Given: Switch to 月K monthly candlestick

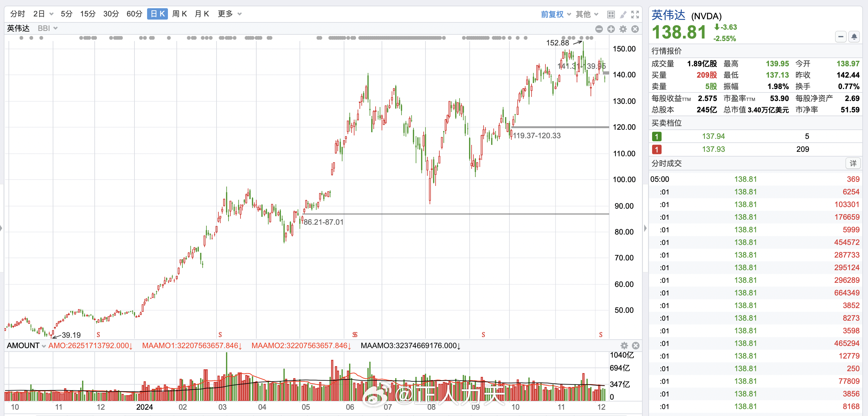Looking at the screenshot, I should [202, 14].
